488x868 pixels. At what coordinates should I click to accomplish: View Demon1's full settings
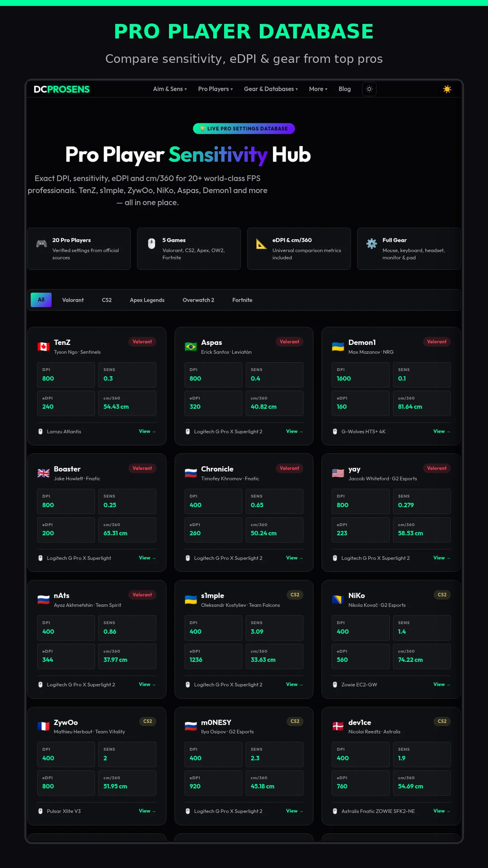click(442, 431)
